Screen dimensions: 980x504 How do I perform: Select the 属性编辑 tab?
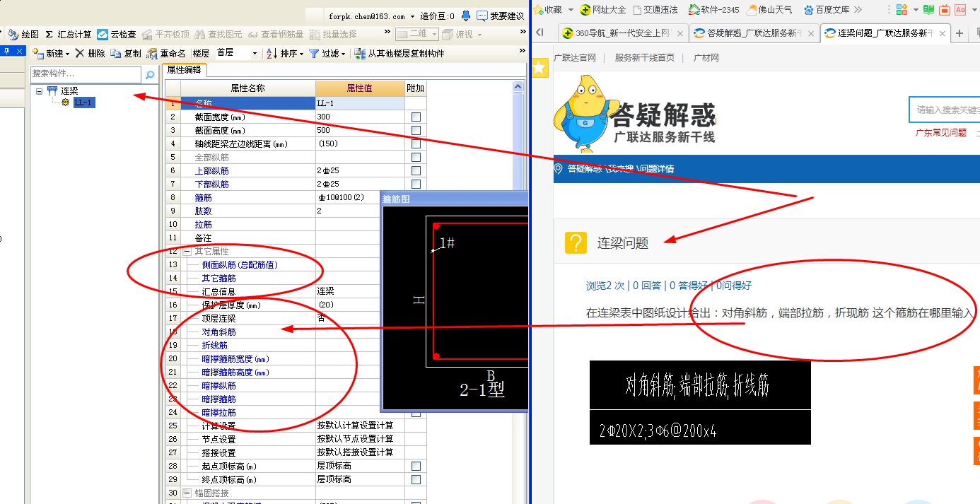pos(184,69)
